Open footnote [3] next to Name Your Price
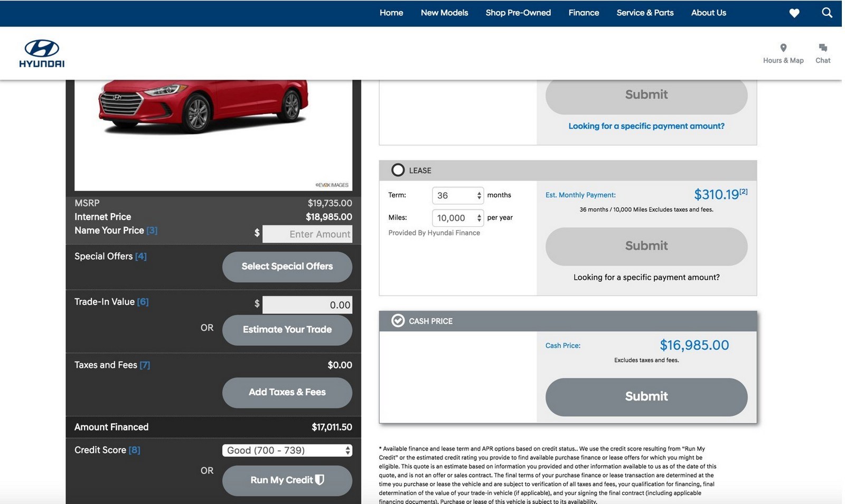845x504 pixels. tap(152, 231)
